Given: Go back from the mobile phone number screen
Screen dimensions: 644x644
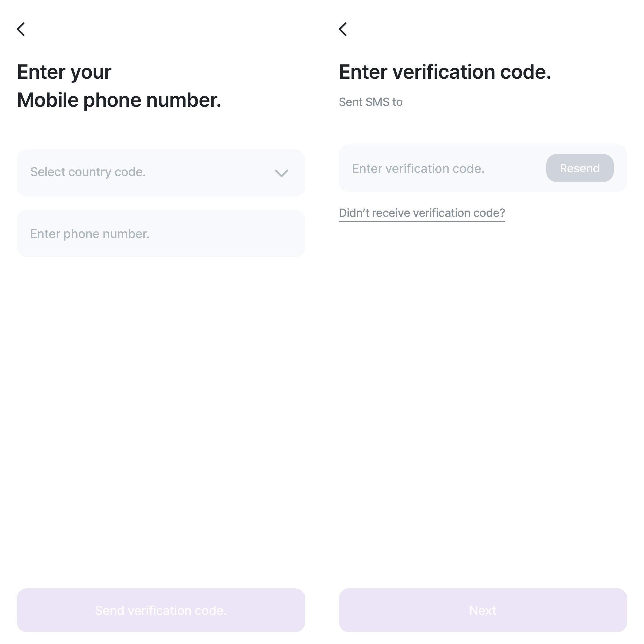Looking at the screenshot, I should [21, 29].
